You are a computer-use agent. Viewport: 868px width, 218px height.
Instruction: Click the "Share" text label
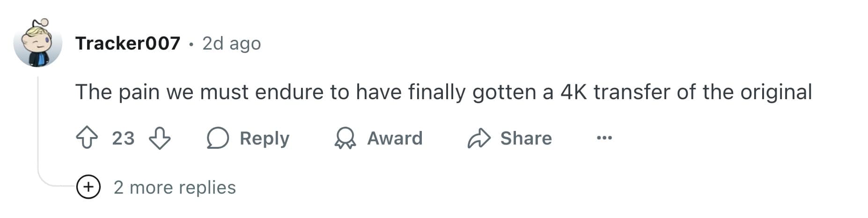pos(526,138)
